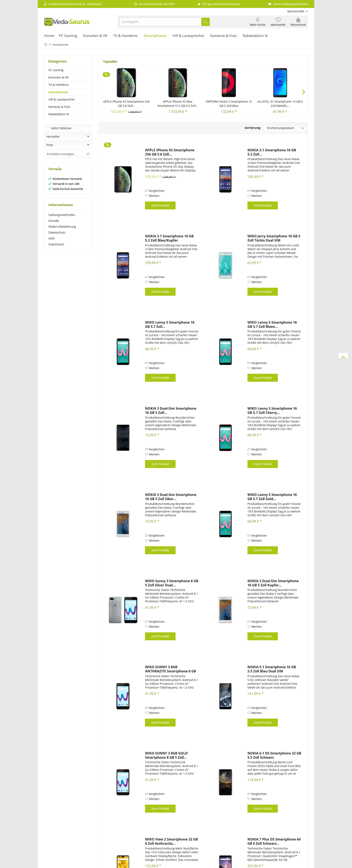Open the PC Gaming menu item

coord(68,36)
